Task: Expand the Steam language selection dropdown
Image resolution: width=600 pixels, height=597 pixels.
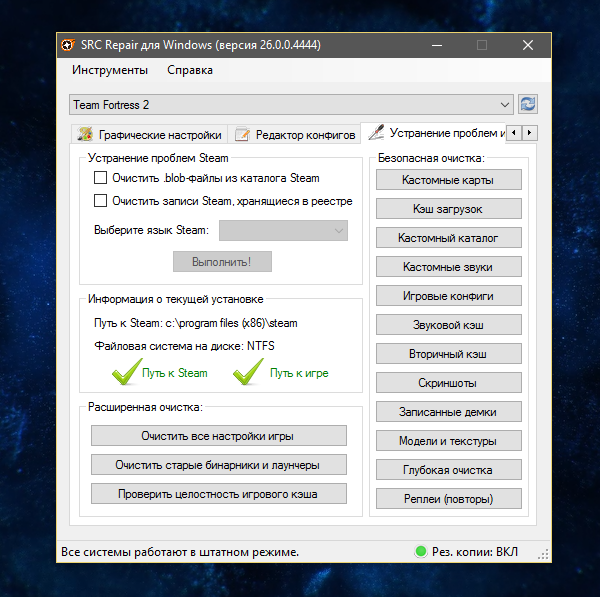Action: pos(283,230)
